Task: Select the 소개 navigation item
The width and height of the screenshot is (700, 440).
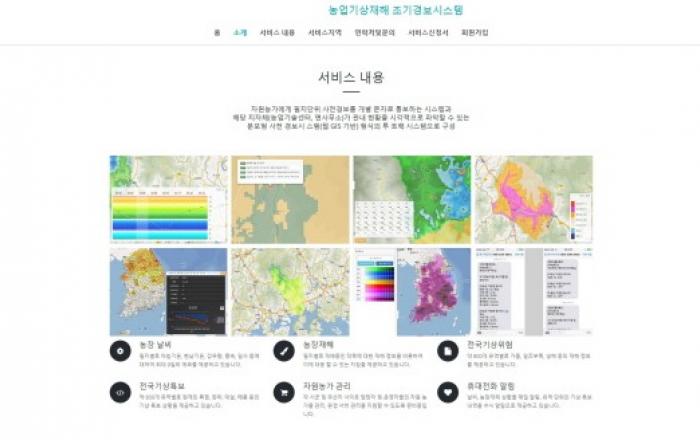Action: [x=240, y=32]
